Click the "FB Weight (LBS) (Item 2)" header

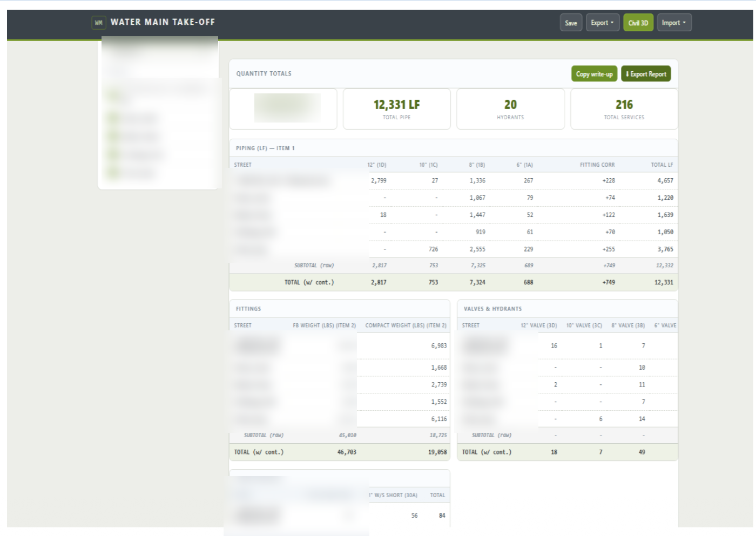325,326
